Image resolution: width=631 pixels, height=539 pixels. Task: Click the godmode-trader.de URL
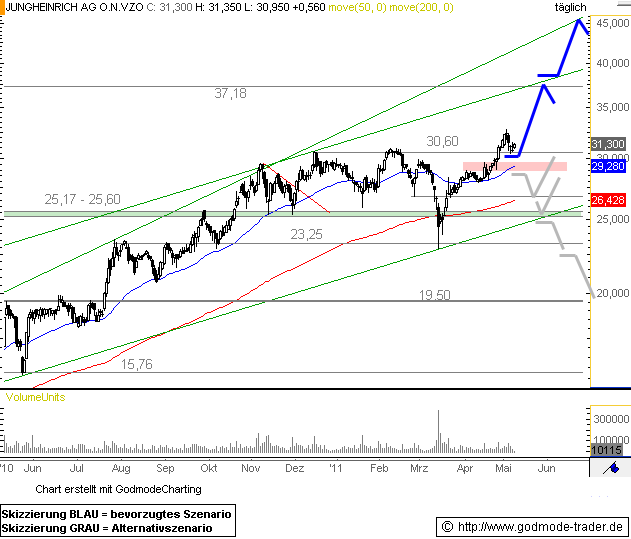click(x=540, y=527)
